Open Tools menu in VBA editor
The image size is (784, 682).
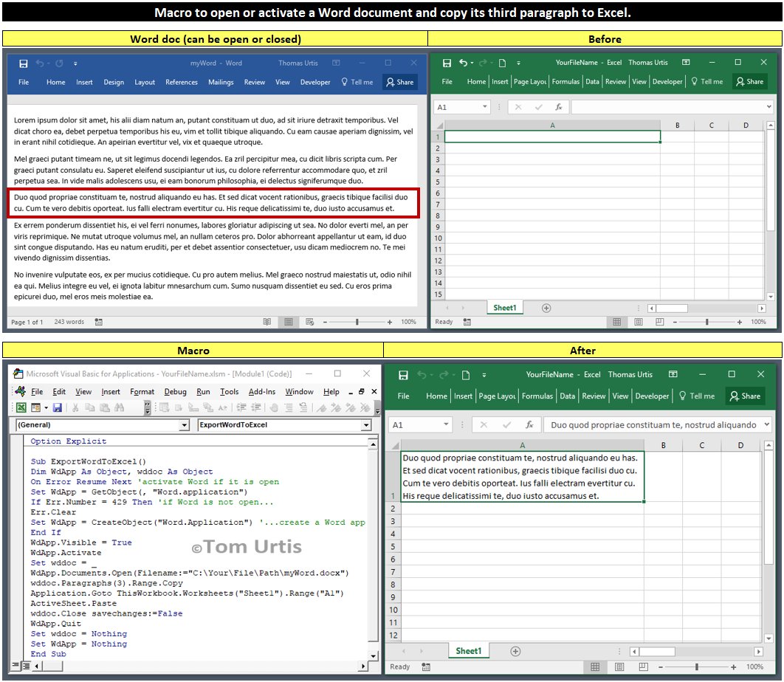tap(229, 392)
